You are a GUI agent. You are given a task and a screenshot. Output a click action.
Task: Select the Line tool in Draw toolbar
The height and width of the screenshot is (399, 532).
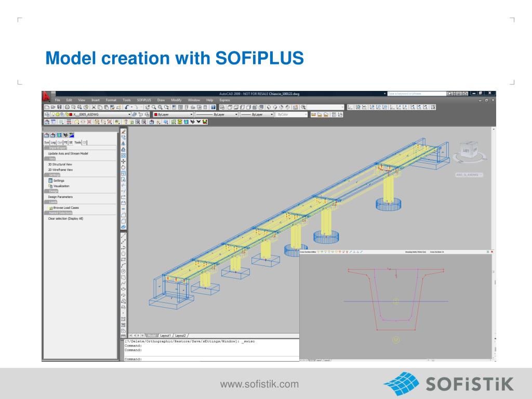pos(124,235)
